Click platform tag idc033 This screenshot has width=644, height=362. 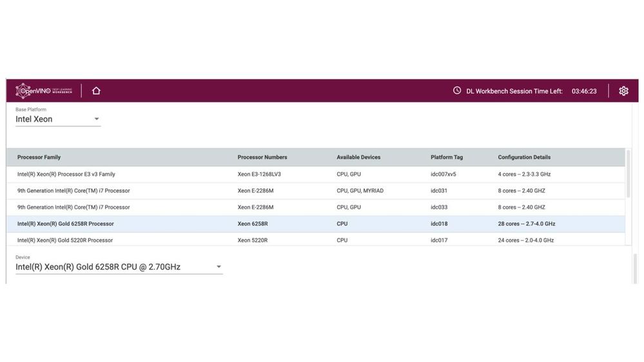(x=438, y=207)
